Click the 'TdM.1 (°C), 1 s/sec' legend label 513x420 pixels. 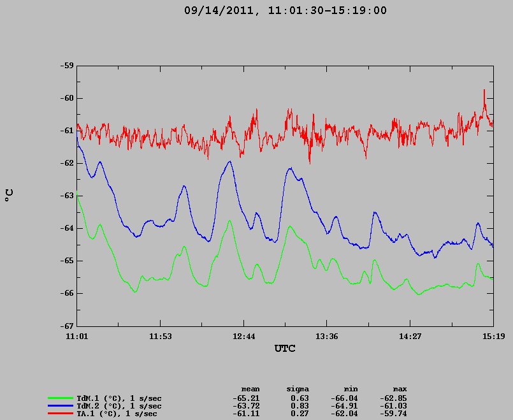[119, 398]
